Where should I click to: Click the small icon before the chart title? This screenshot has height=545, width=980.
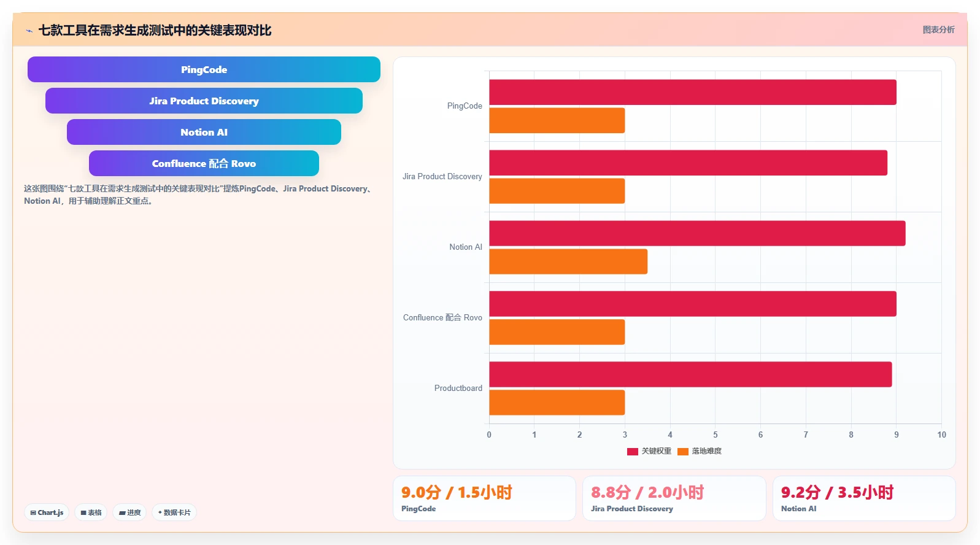pyautogui.click(x=29, y=31)
